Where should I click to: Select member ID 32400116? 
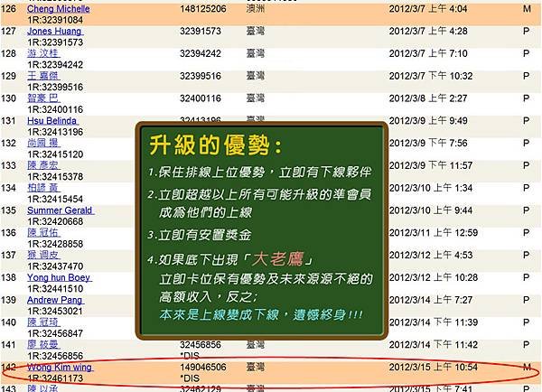tap(201, 98)
